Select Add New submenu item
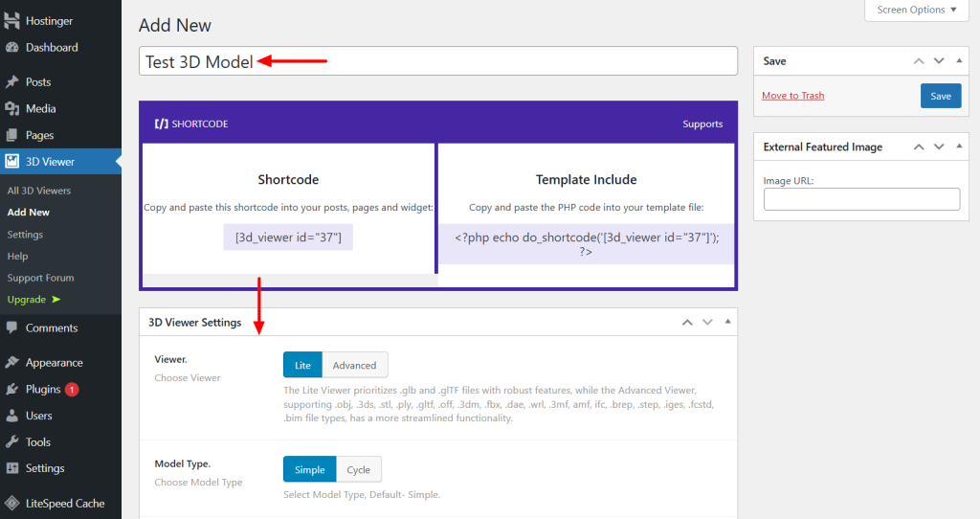The height and width of the screenshot is (519, 980). [x=28, y=213]
